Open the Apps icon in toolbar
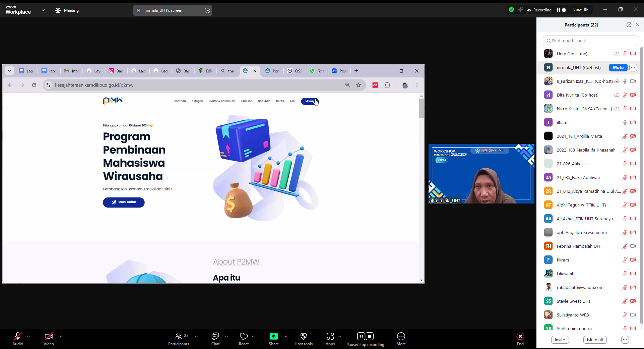 [330, 337]
